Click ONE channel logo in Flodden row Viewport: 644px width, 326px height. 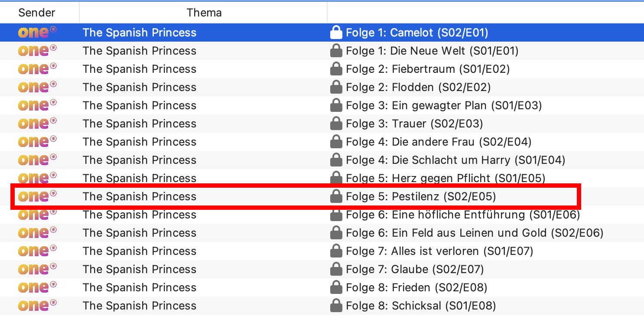click(37, 87)
